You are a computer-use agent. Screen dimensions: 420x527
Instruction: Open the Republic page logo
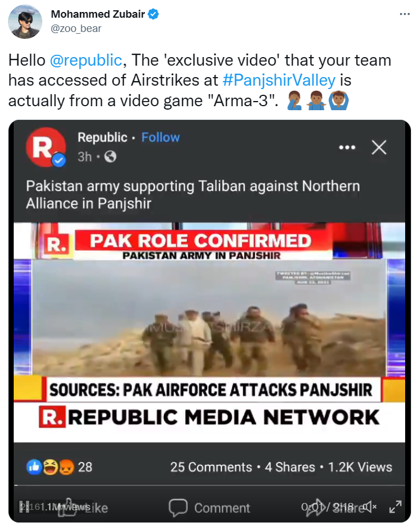click(x=46, y=147)
